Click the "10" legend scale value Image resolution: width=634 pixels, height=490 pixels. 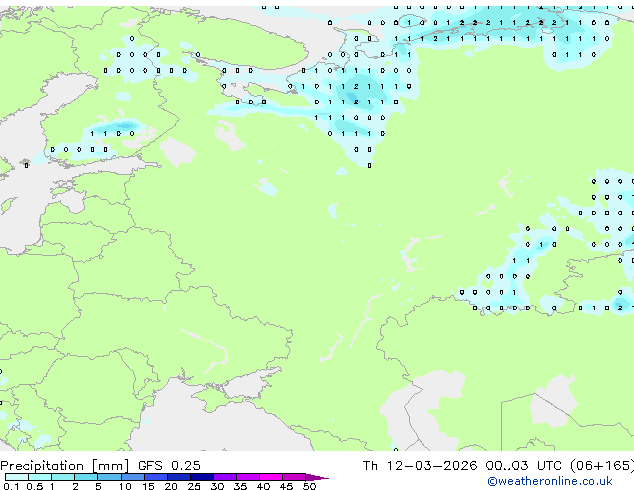pyautogui.click(x=125, y=486)
